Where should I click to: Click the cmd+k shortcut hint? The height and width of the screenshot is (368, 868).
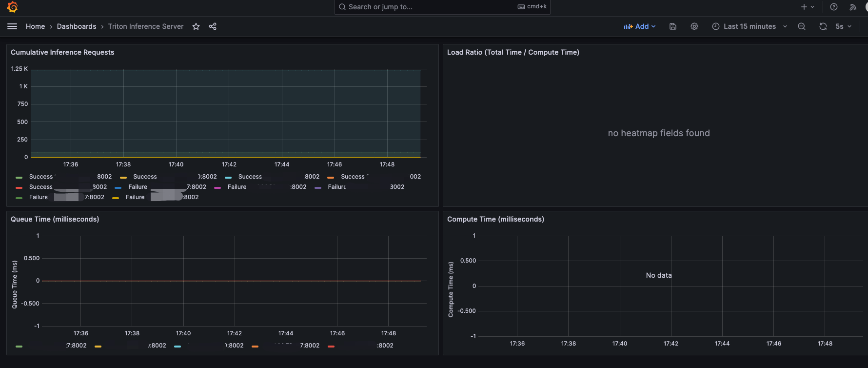pyautogui.click(x=532, y=7)
